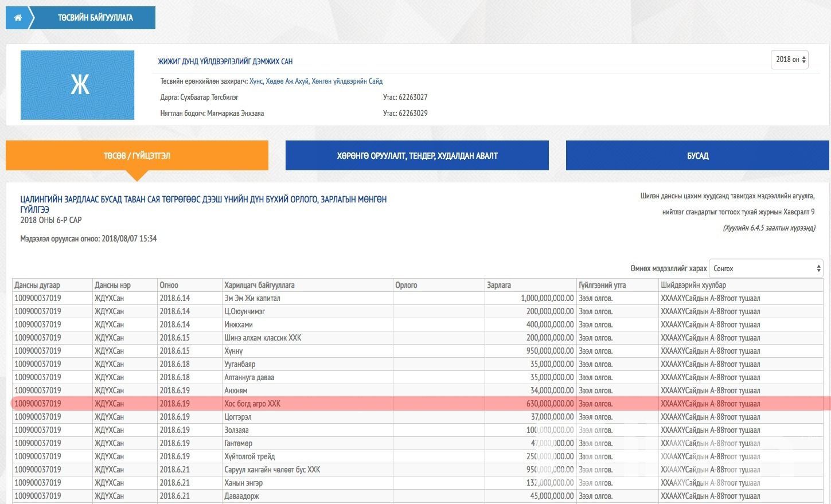Image resolution: width=831 pixels, height=504 pixels.
Task: Click the 34,000,000.00 amount
Action: pos(552,390)
